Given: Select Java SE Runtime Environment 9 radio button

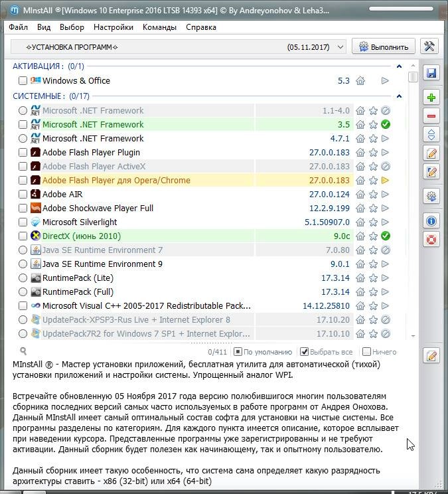Looking at the screenshot, I should click(x=23, y=264).
